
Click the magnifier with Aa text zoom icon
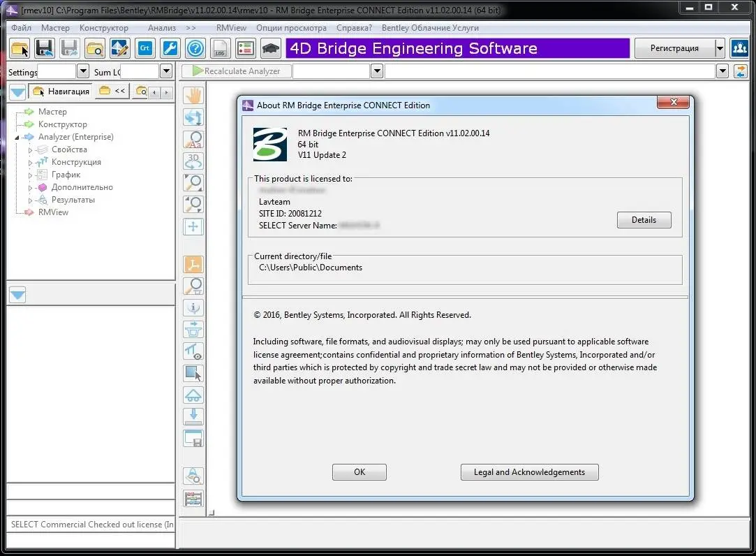(193, 140)
